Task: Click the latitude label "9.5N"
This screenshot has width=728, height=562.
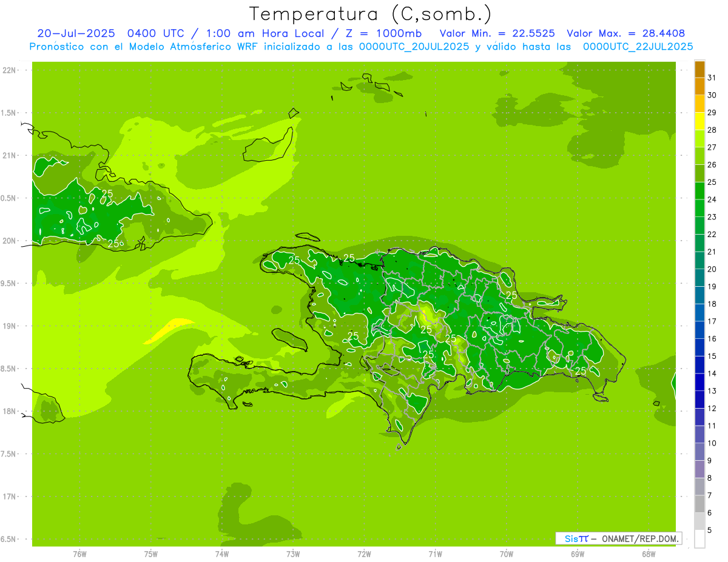Action: pos(8,283)
